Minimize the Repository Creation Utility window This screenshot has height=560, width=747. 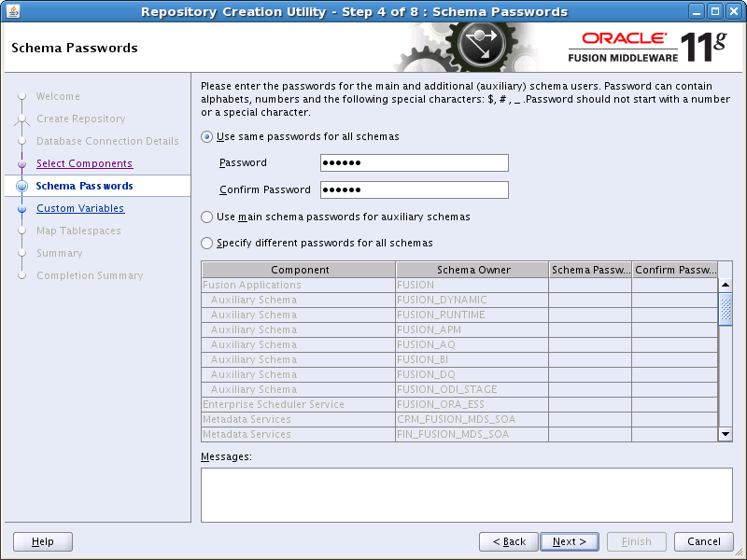(696, 11)
